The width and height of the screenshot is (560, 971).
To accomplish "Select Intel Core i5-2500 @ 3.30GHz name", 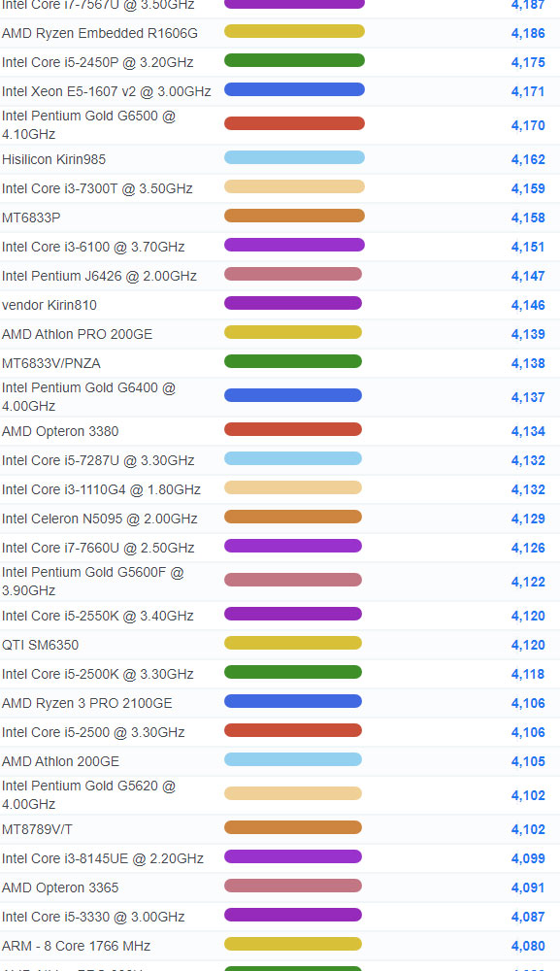I will coord(93,732).
